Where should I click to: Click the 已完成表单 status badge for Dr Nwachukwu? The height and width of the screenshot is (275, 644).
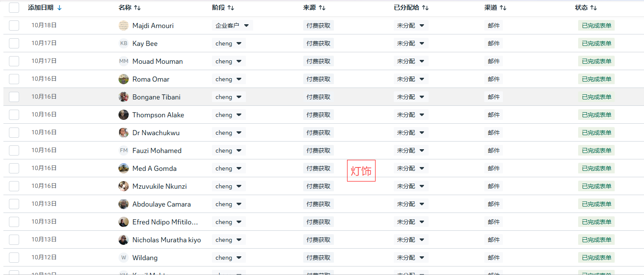point(596,133)
